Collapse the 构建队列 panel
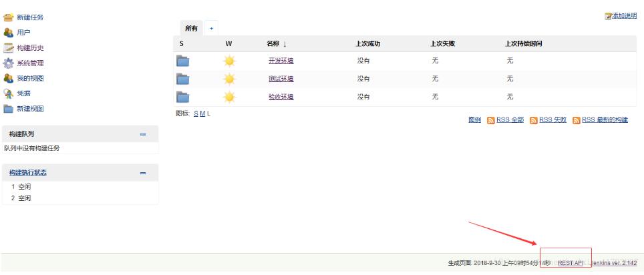 tap(143, 134)
